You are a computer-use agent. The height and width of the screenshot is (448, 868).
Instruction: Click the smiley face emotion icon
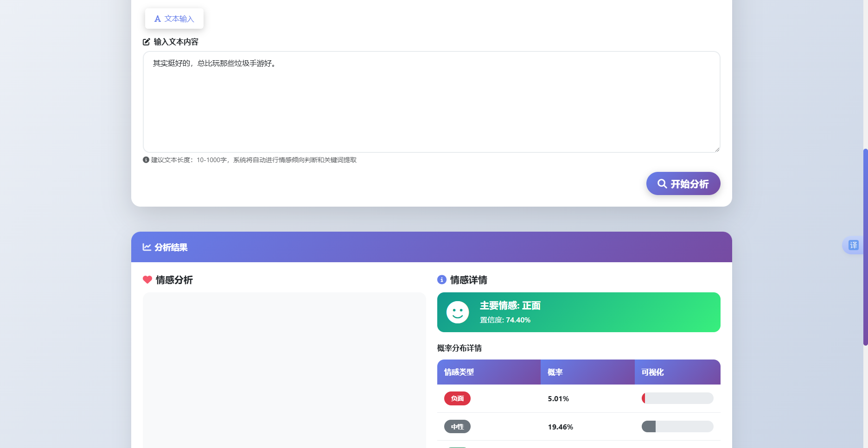(458, 312)
